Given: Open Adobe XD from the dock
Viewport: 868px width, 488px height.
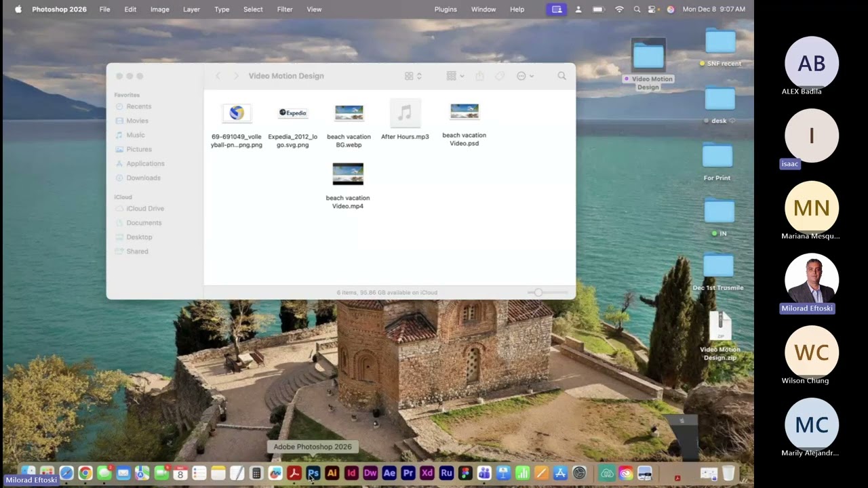Looking at the screenshot, I should pyautogui.click(x=427, y=473).
